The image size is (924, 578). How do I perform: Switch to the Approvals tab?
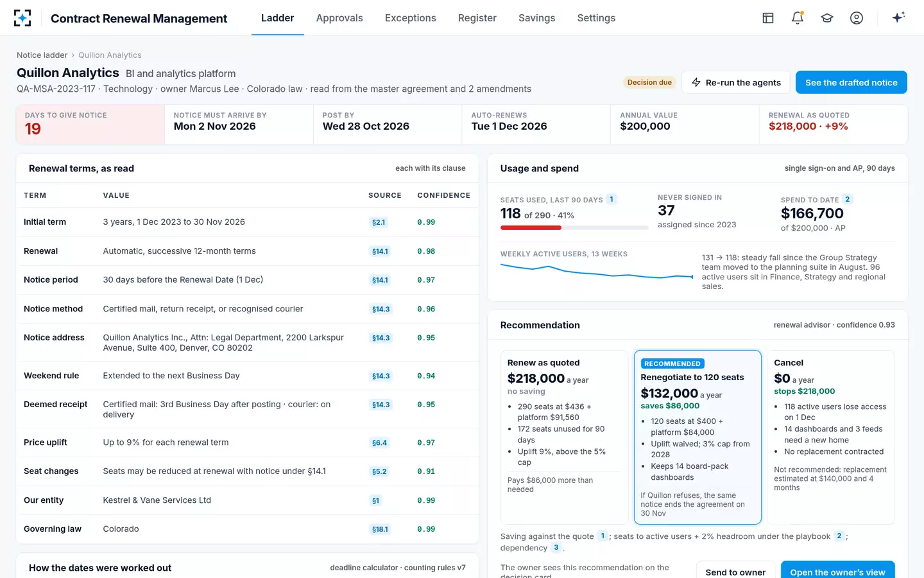point(339,18)
